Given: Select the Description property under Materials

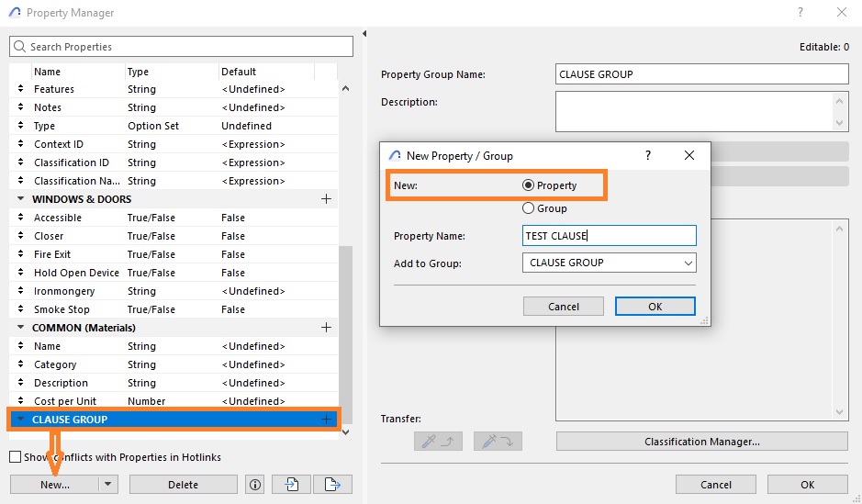Looking at the screenshot, I should 174,383.
